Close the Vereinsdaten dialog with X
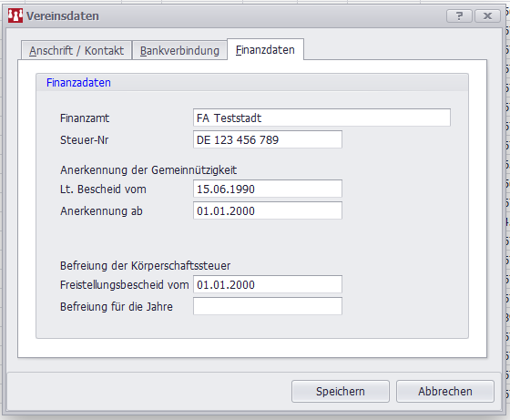The height and width of the screenshot is (420, 510). 487,15
